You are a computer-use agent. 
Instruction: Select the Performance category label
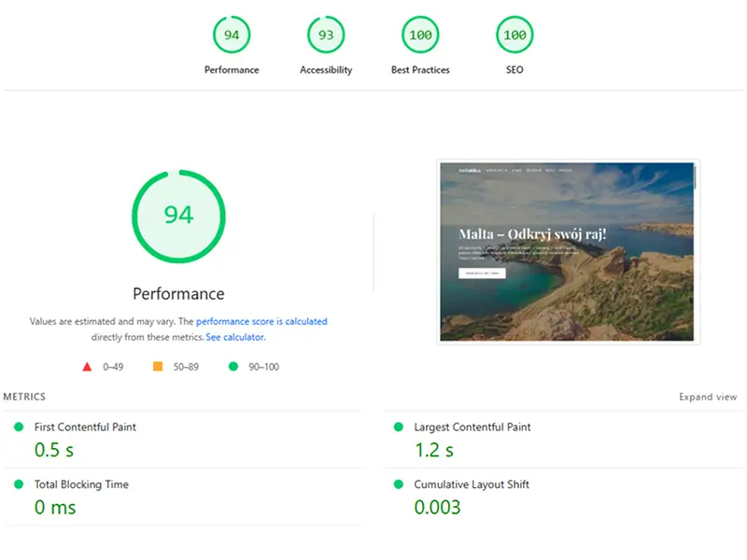pyautogui.click(x=232, y=70)
